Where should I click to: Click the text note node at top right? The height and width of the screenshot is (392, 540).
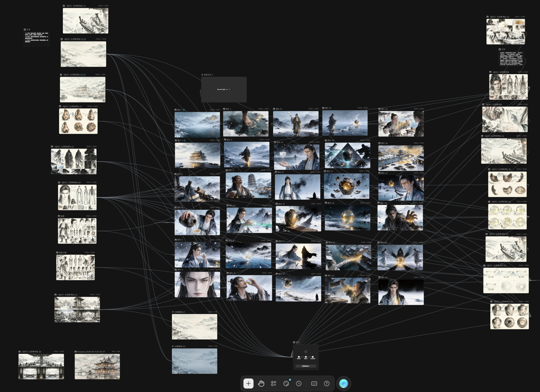point(512,59)
